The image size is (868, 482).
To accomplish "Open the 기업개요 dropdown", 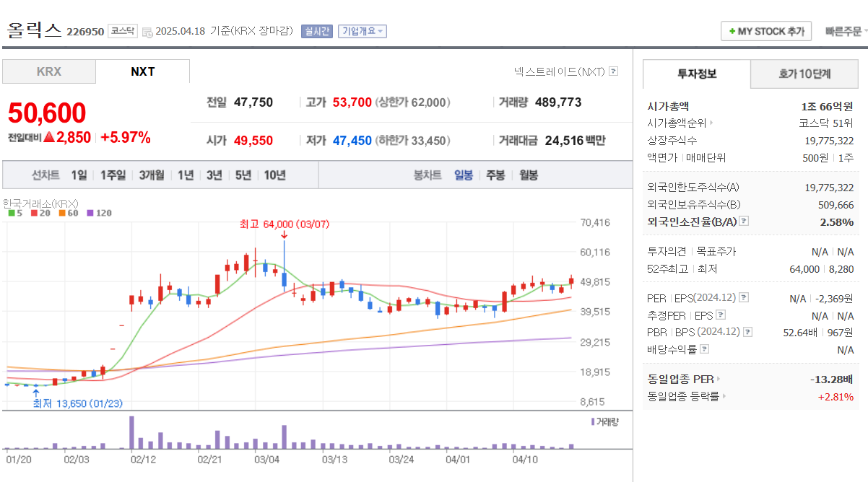I will point(363,32).
